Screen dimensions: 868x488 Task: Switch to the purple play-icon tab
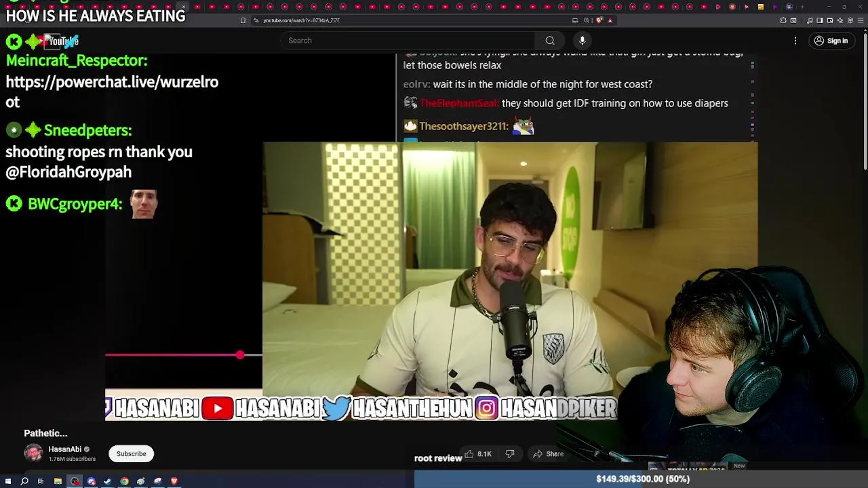pyautogui.click(x=775, y=7)
